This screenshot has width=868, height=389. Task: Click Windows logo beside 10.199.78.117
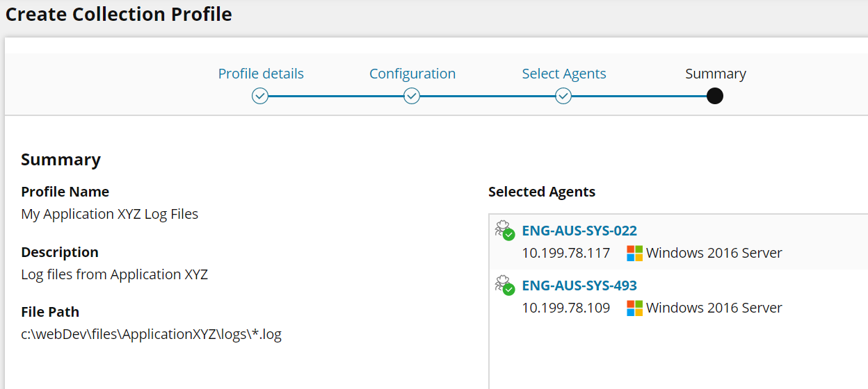click(x=634, y=254)
